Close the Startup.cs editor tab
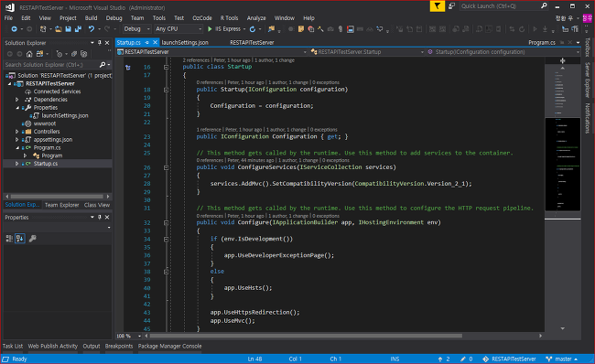This screenshot has height=364, width=595. (x=155, y=42)
